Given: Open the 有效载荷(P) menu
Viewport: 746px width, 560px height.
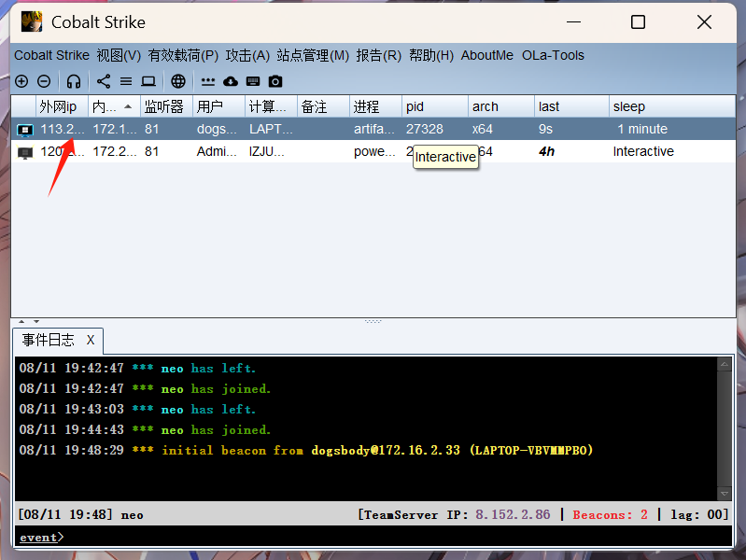Looking at the screenshot, I should (183, 55).
